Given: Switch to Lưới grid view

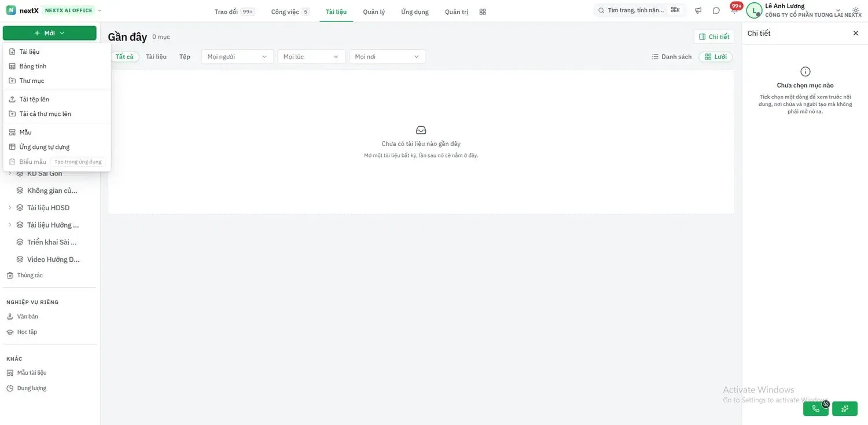Looking at the screenshot, I should [x=716, y=57].
